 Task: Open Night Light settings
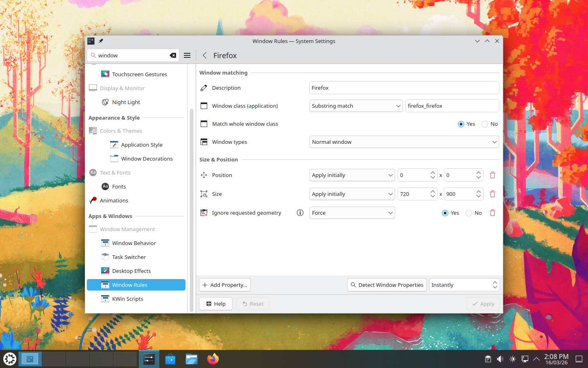click(136, 102)
